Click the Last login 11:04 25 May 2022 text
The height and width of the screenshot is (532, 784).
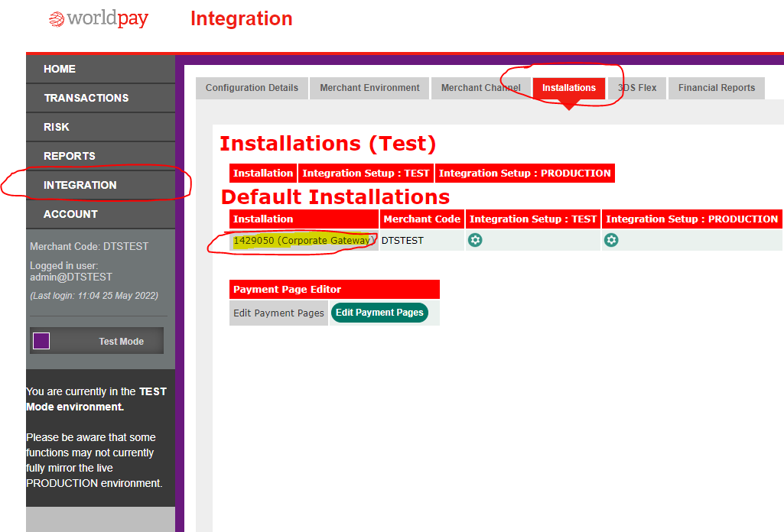pos(94,296)
